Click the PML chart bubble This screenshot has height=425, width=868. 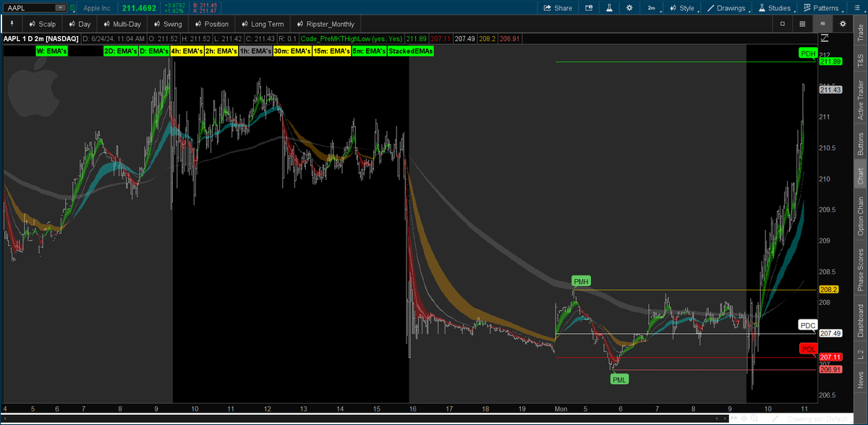(x=620, y=379)
